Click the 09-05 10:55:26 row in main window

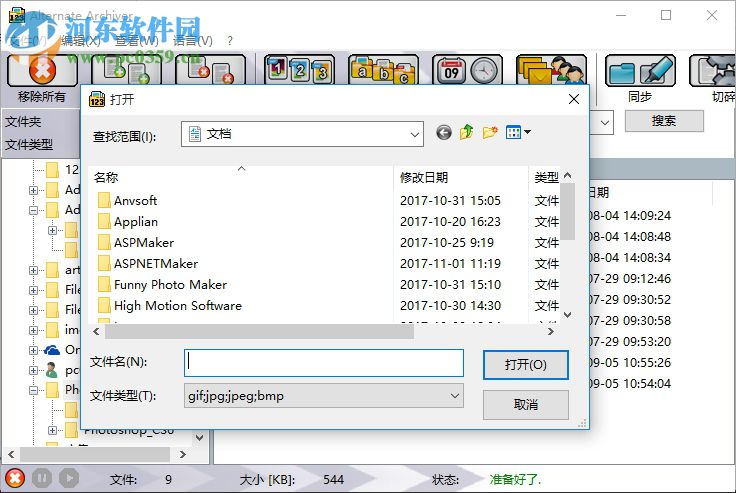tap(630, 363)
